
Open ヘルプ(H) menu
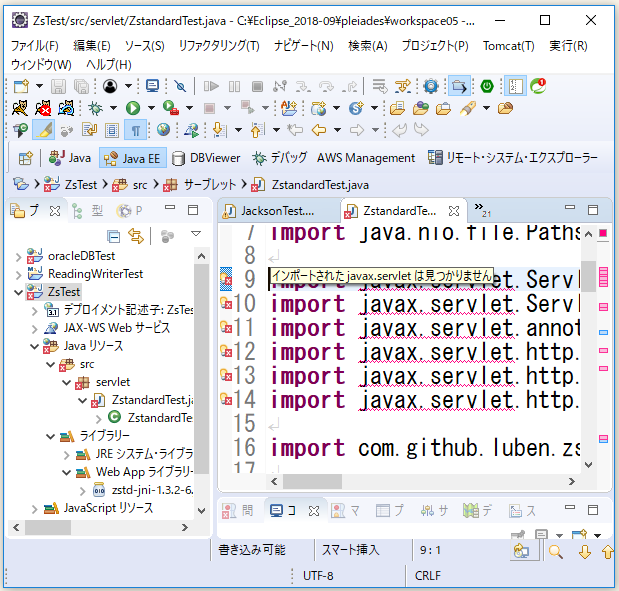point(109,64)
